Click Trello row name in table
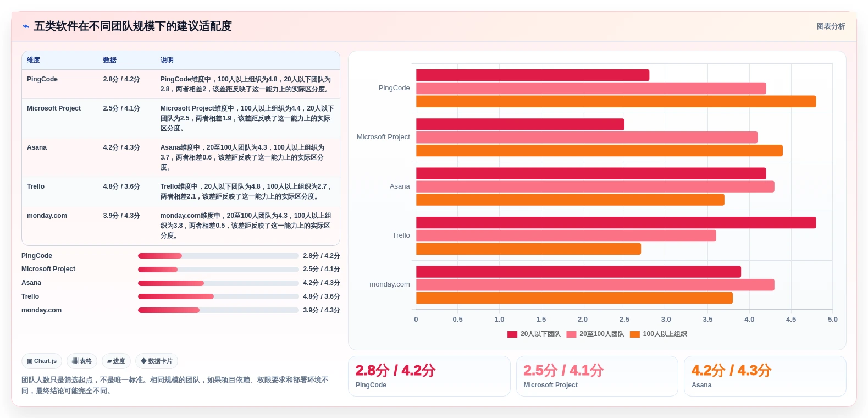This screenshot has height=418, width=868. pos(36,186)
